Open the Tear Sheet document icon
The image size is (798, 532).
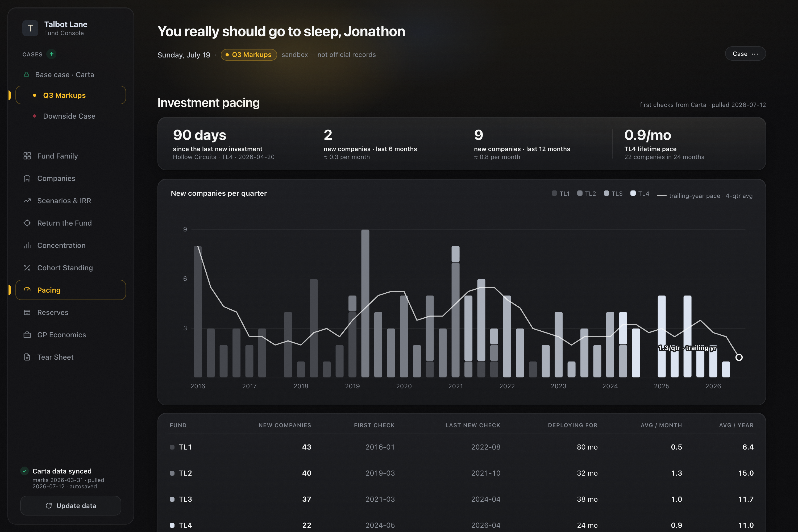pos(27,357)
